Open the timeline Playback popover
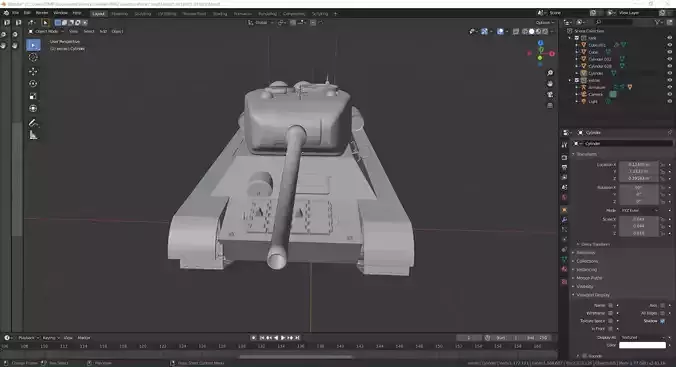Image resolution: width=676 pixels, height=367 pixels. tap(28, 338)
